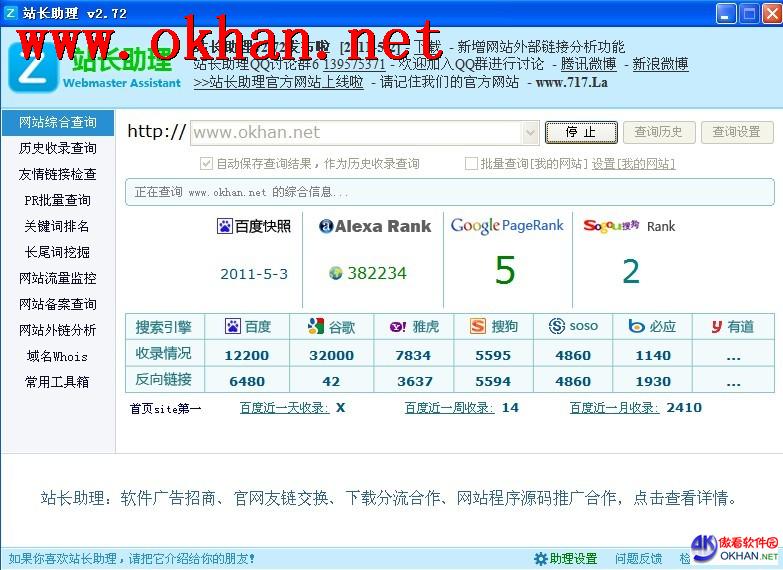The width and height of the screenshot is (783, 570).
Task: Click Google 收录情况 value 32000
Action: [x=332, y=356]
